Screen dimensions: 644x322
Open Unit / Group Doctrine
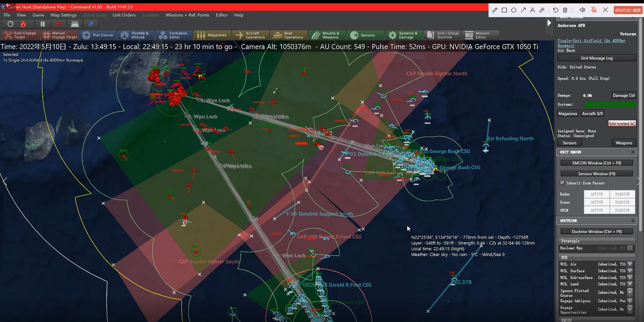tap(442, 35)
